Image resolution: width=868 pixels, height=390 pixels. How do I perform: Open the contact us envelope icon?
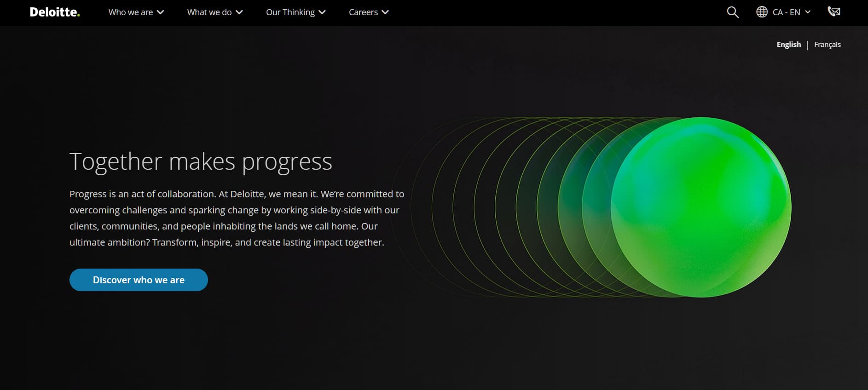(834, 12)
